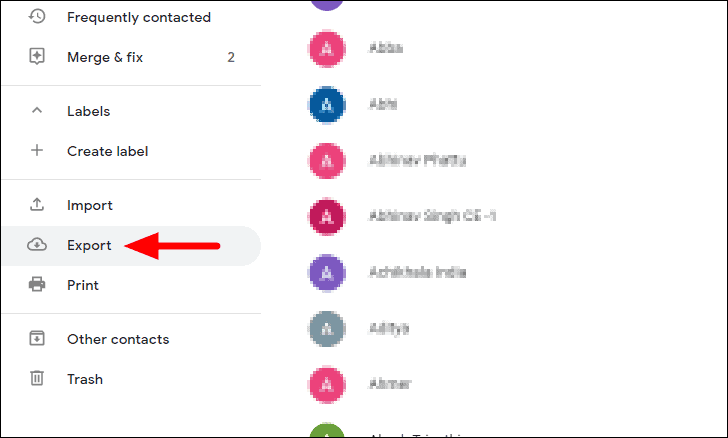Click the Print printer icon

[x=37, y=284]
